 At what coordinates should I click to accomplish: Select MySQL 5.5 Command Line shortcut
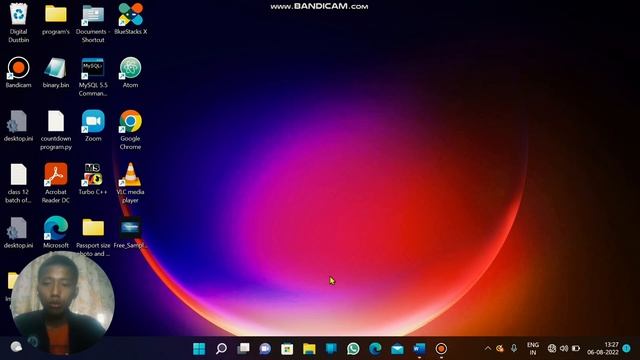(x=93, y=77)
